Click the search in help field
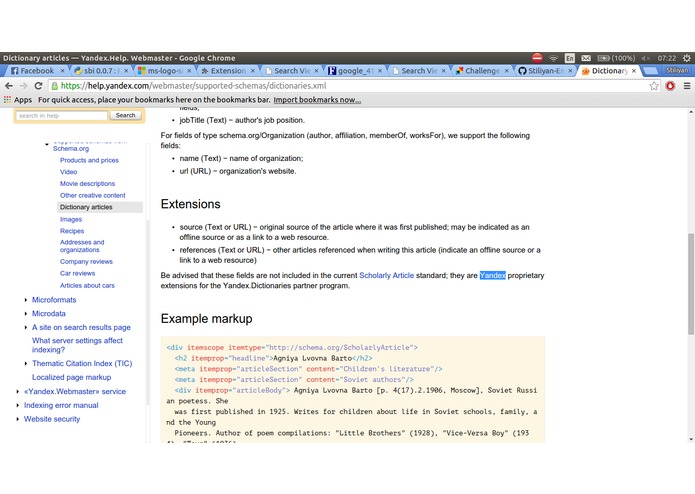Screen dimensions: 695x494 pyautogui.click(x=61, y=116)
